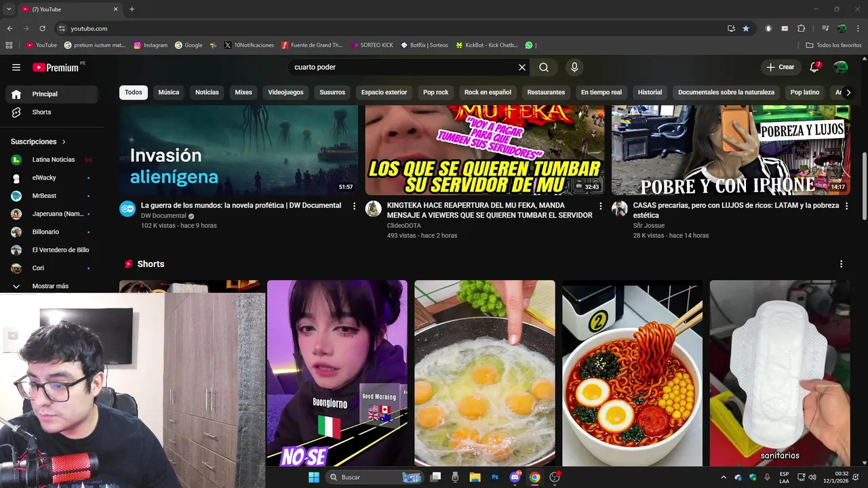
Task: Open the Chrome extensions puzzle icon
Action: (x=801, y=28)
